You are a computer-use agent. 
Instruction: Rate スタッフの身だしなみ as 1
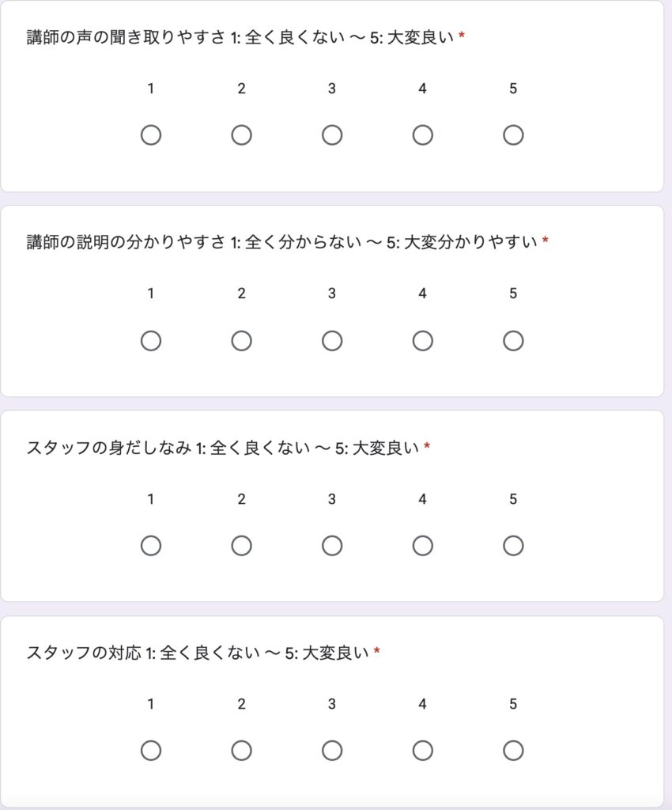point(151,546)
